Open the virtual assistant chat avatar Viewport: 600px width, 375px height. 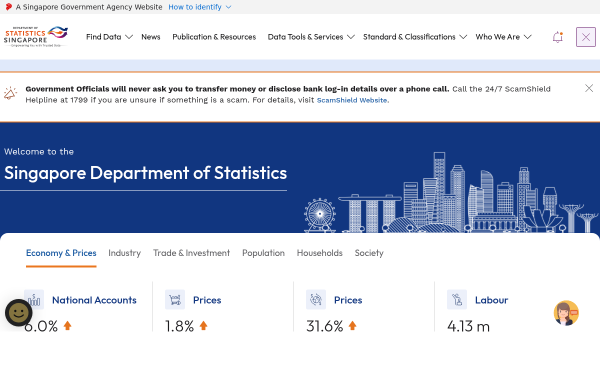(x=566, y=313)
